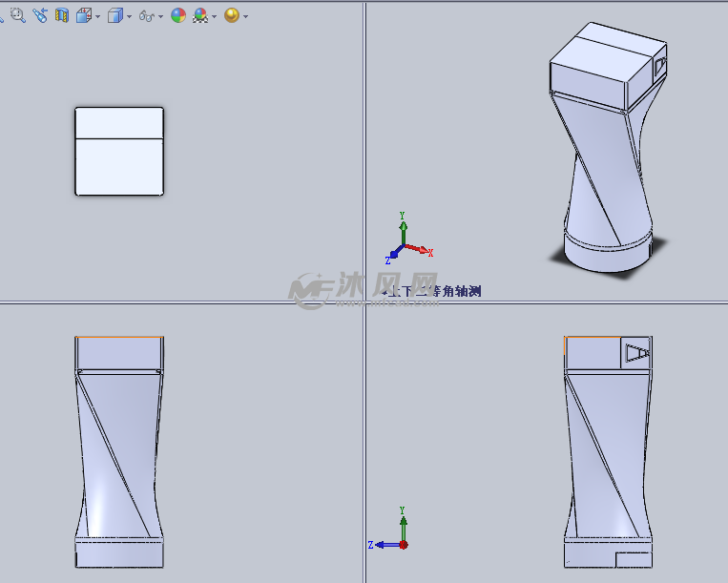Open Edit Appearance color ball icon

point(177,15)
